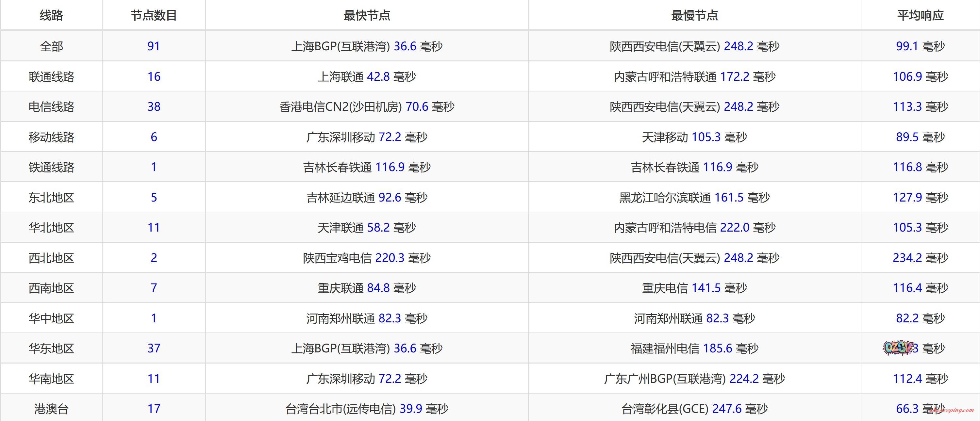Click node count 37 for 华东地区

[x=154, y=348]
